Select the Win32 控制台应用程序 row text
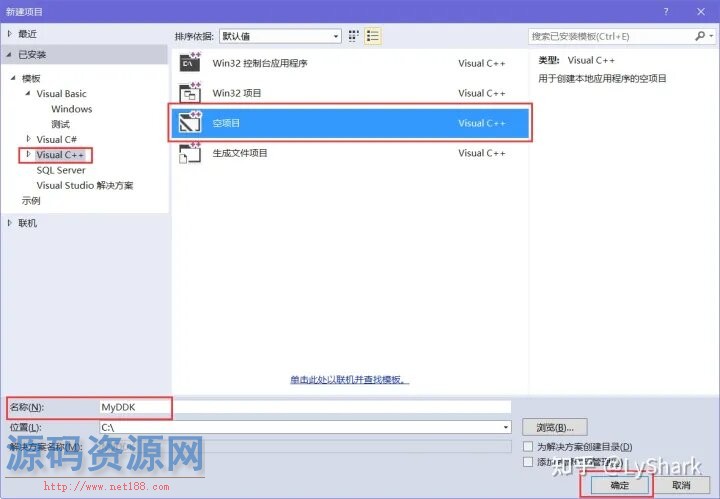720x499 pixels. pos(260,63)
